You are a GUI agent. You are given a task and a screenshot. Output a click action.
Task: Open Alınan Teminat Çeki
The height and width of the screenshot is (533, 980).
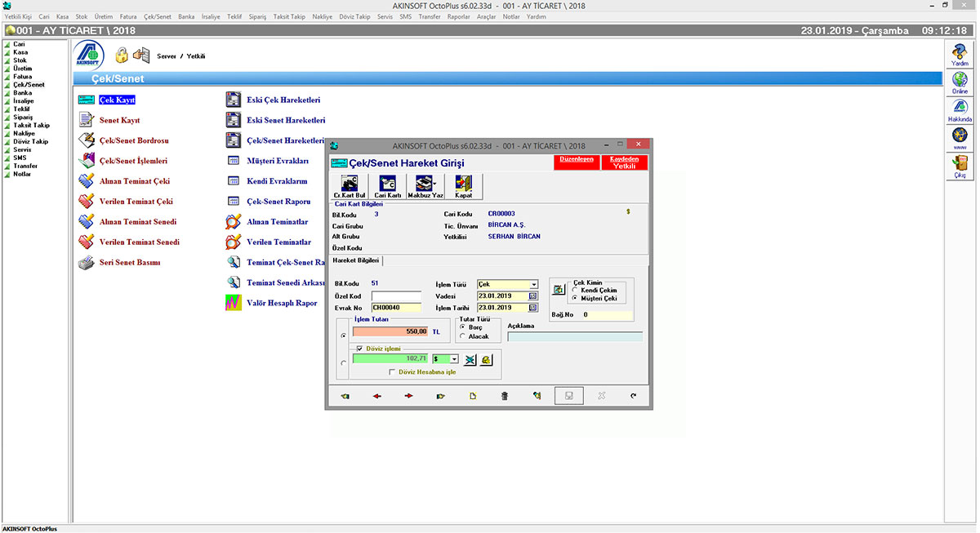click(135, 181)
